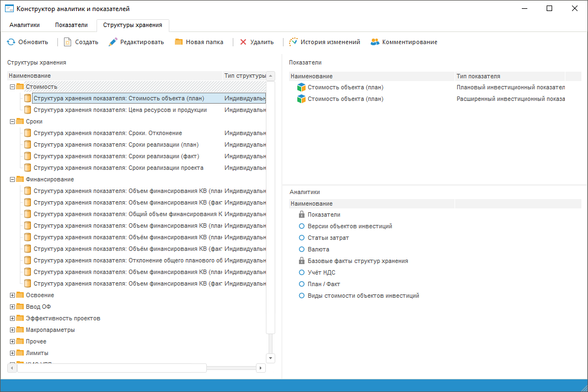Image resolution: width=588 pixels, height=392 pixels.
Task: Click the horizontal scrollbar of structures tree
Action: pyautogui.click(x=111, y=368)
